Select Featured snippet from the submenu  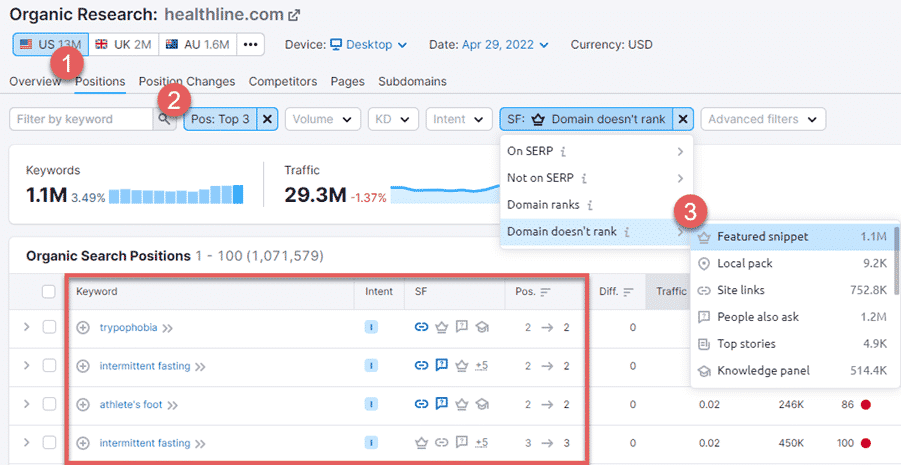click(x=763, y=237)
